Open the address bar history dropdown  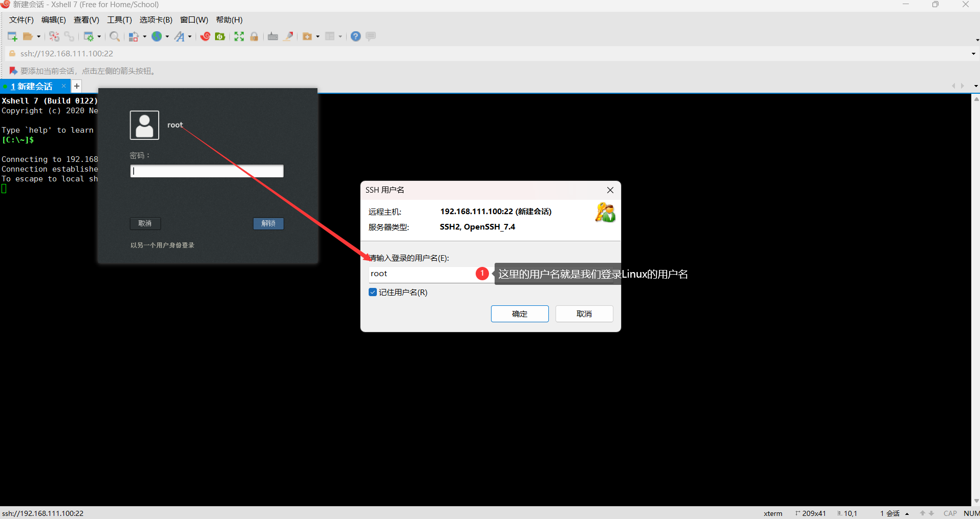click(973, 54)
